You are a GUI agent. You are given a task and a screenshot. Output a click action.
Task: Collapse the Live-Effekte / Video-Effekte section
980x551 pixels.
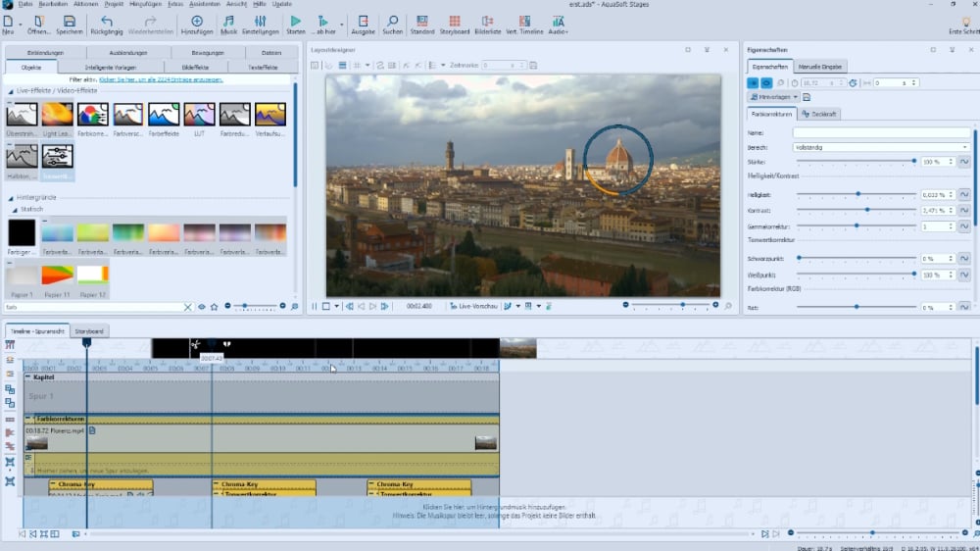[x=12, y=91]
